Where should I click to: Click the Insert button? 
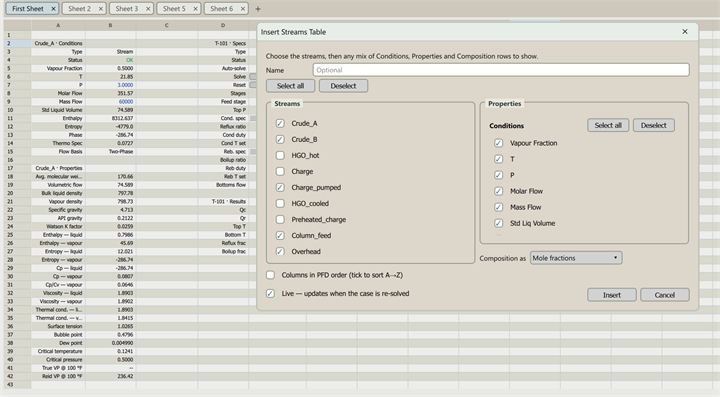[x=612, y=295]
